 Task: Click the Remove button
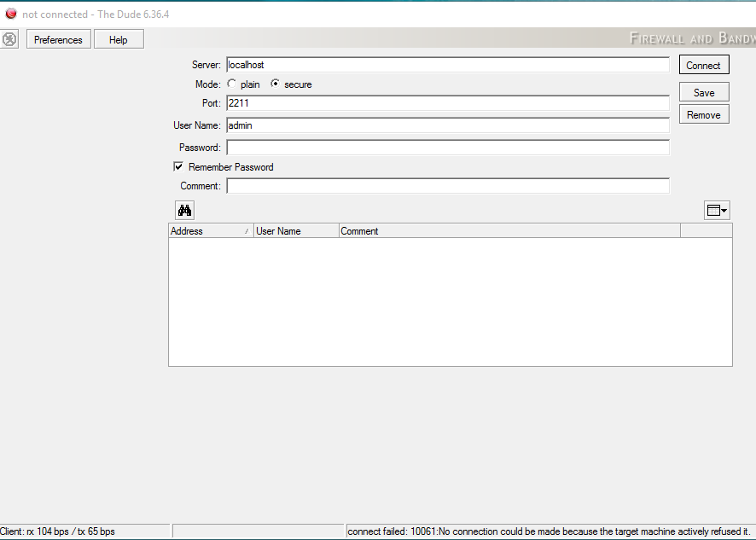[x=704, y=115]
